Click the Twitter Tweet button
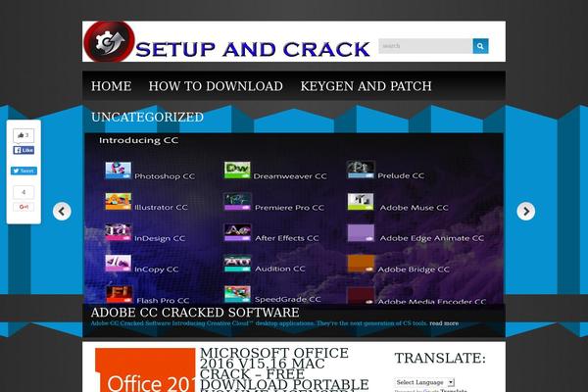This screenshot has width=588, height=392. 24,171
